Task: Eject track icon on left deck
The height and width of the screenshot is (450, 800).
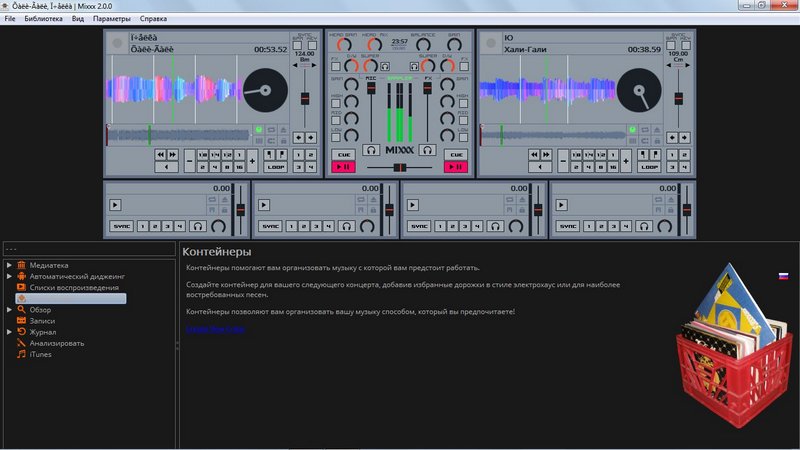Action: 284,130
